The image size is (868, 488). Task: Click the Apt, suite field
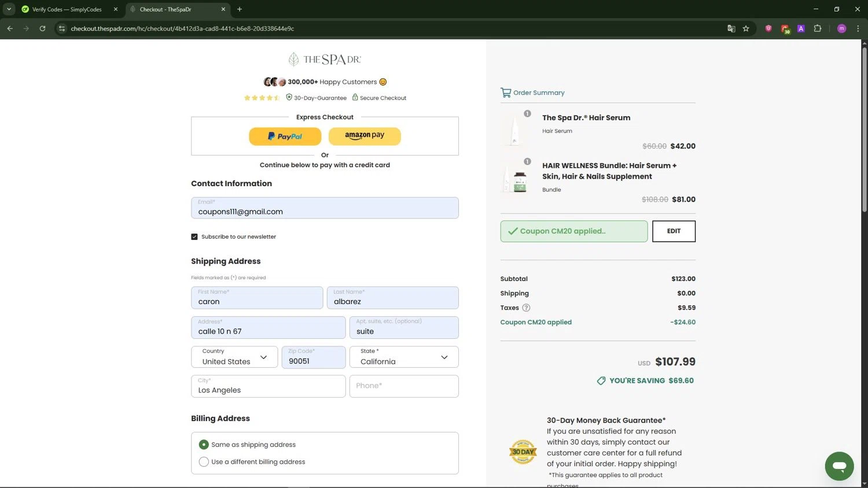[x=404, y=327]
